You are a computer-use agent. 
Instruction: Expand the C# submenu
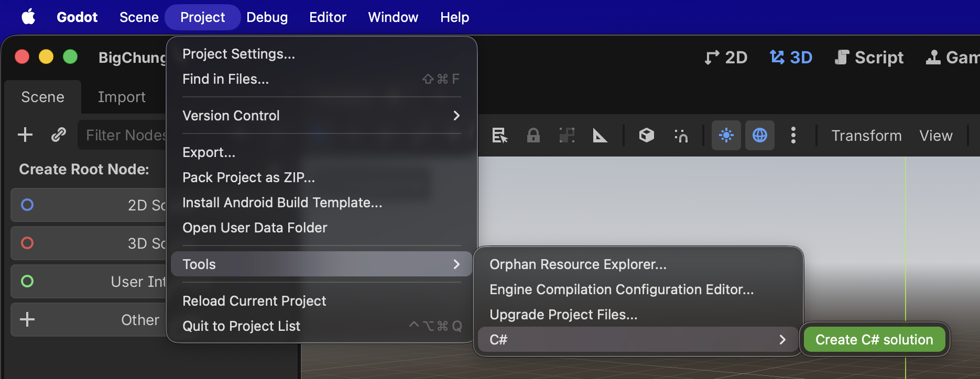pyautogui.click(x=638, y=340)
